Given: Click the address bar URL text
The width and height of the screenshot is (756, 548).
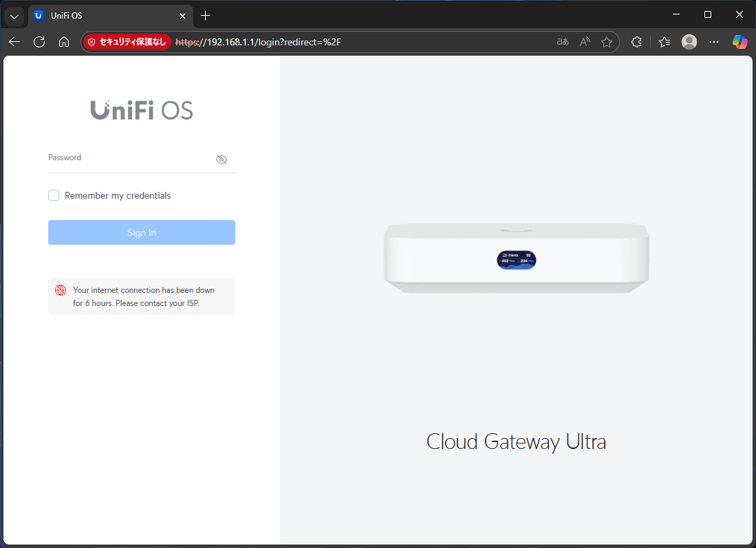Looking at the screenshot, I should pyautogui.click(x=275, y=42).
